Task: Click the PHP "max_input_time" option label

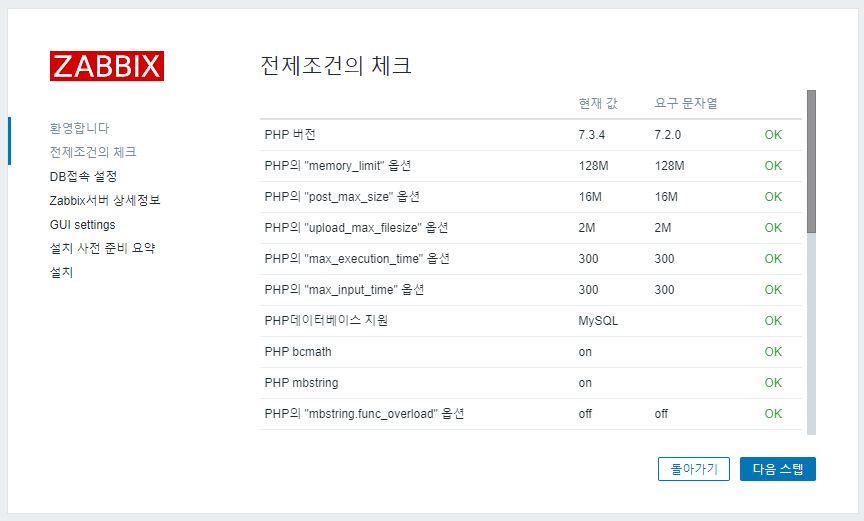Action: (344, 290)
